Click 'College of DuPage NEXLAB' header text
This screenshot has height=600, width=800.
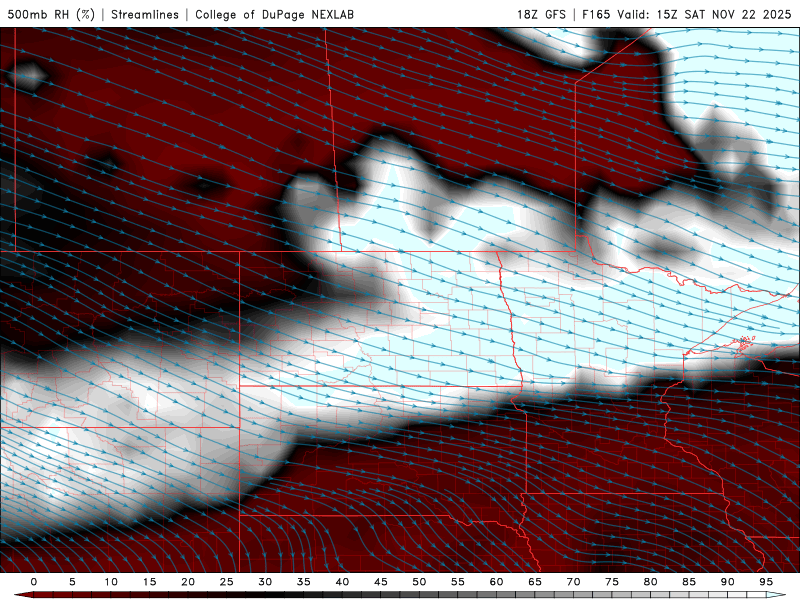click(274, 14)
